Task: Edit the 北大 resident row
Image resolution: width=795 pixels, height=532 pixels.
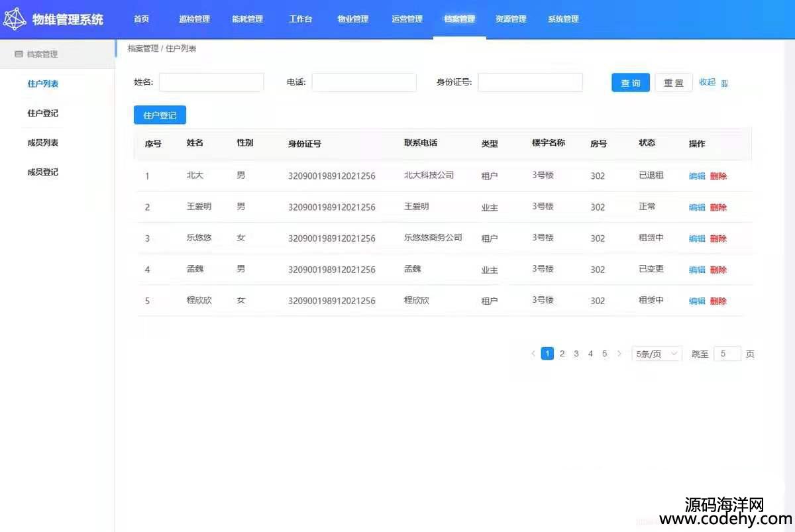Action: tap(697, 176)
